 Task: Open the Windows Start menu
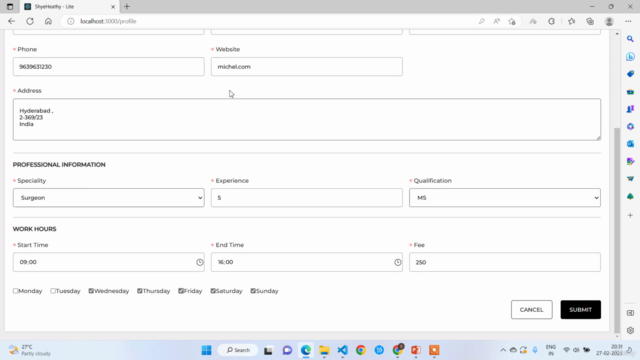pyautogui.click(x=207, y=350)
